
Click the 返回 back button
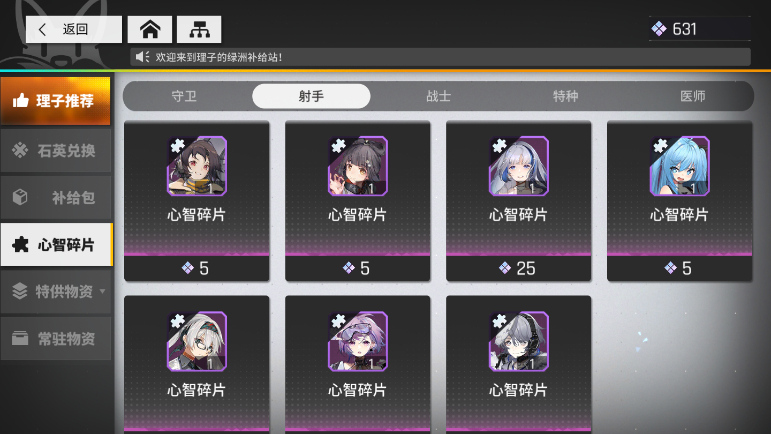pos(74,29)
